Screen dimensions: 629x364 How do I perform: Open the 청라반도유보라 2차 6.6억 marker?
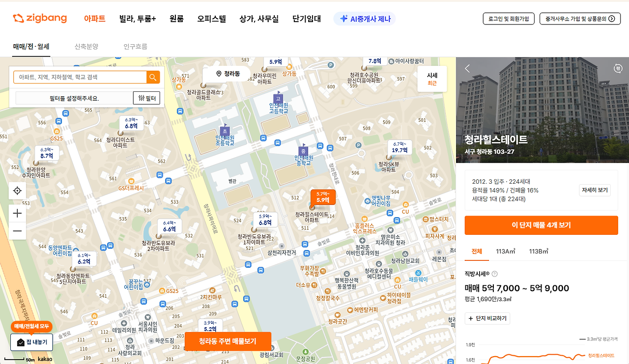(x=170, y=226)
